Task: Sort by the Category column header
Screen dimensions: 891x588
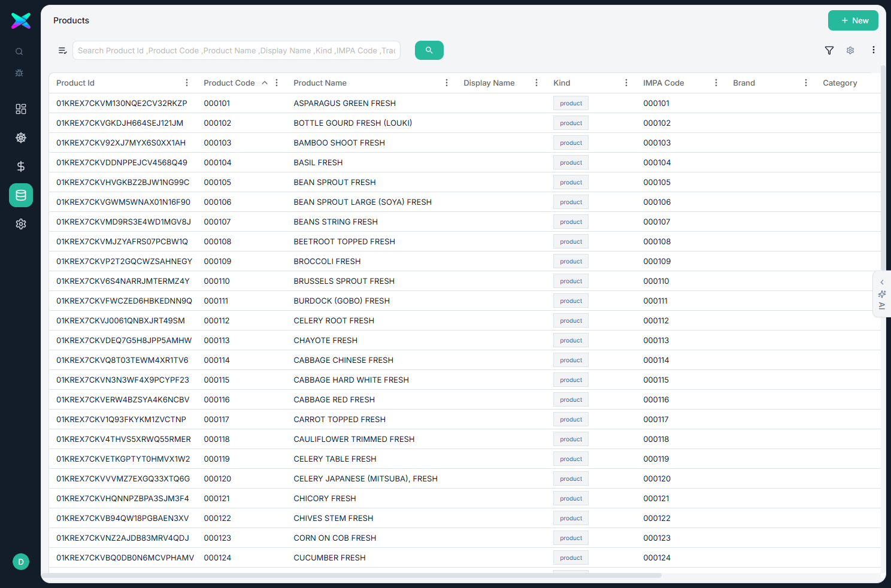Action: click(840, 83)
